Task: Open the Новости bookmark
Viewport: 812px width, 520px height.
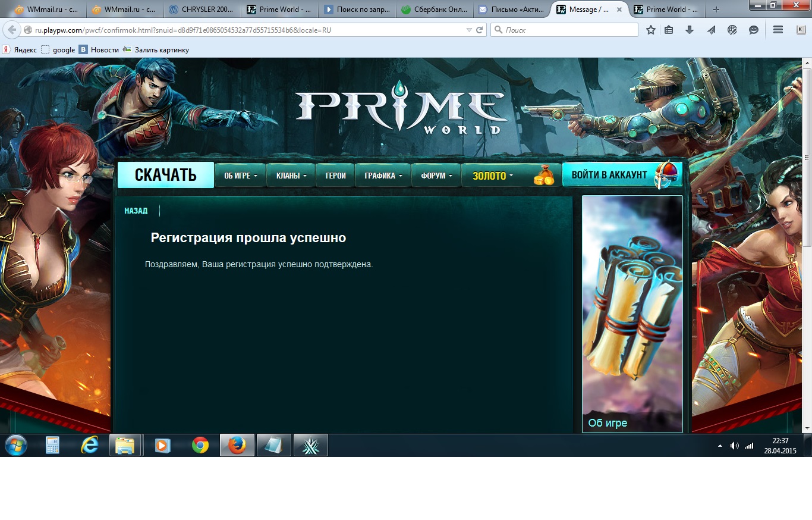Action: click(99, 50)
